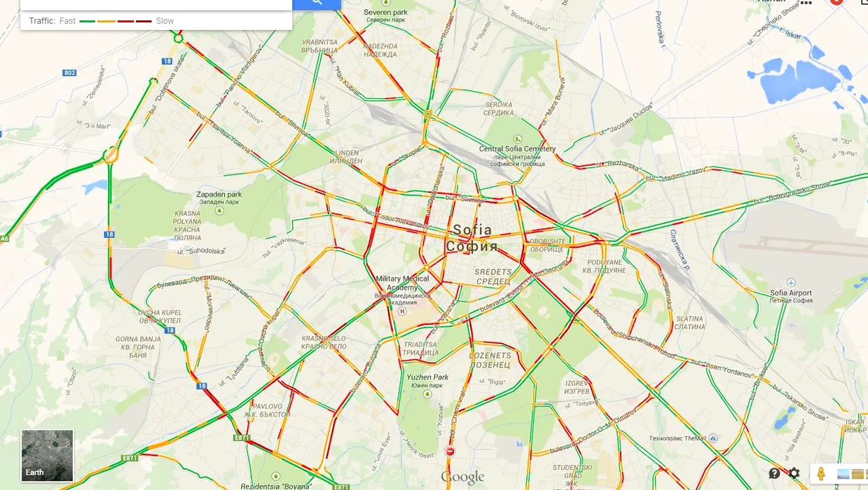Click the Technopolis The Mall marker
This screenshot has height=490, width=868.
[712, 437]
